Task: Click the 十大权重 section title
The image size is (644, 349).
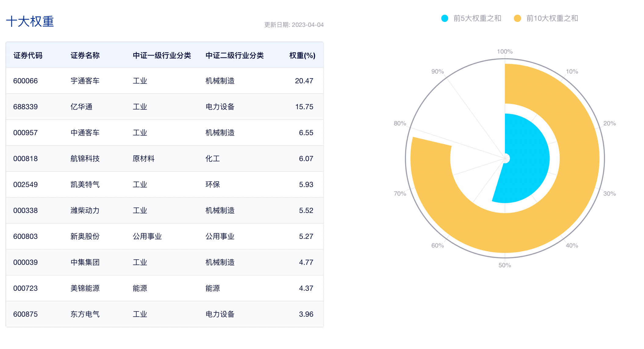Action: (30, 22)
